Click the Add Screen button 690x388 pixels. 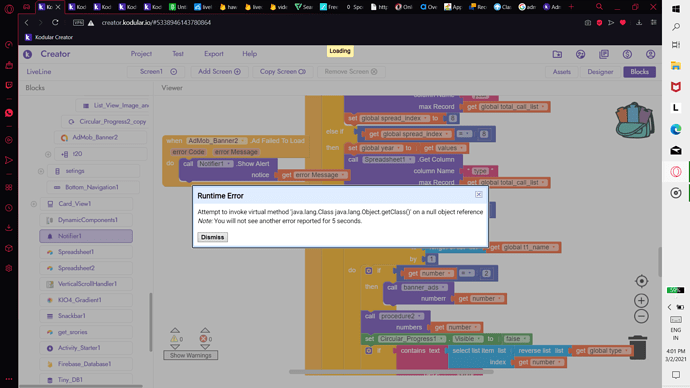tap(219, 72)
